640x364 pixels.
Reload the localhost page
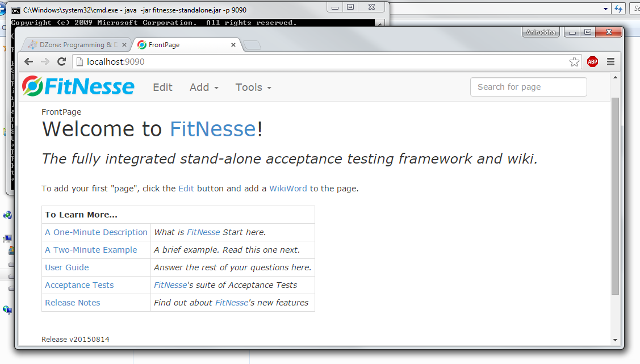pos(62,62)
